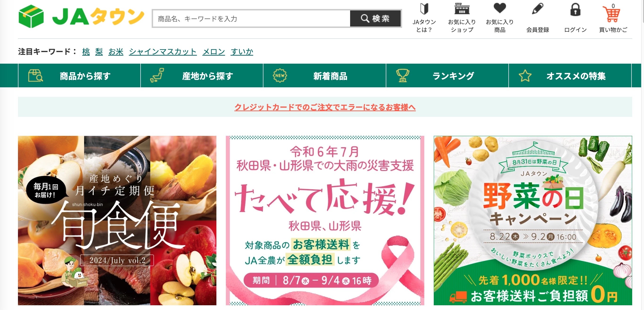Select the 商品から探す menu tab
644x310 pixels.
pos(79,75)
